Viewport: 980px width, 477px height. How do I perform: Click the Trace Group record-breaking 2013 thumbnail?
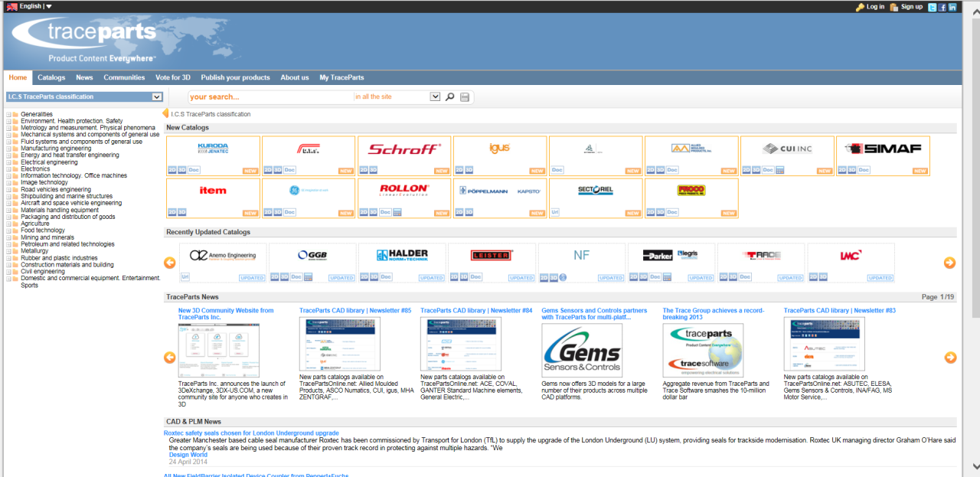[x=703, y=351]
